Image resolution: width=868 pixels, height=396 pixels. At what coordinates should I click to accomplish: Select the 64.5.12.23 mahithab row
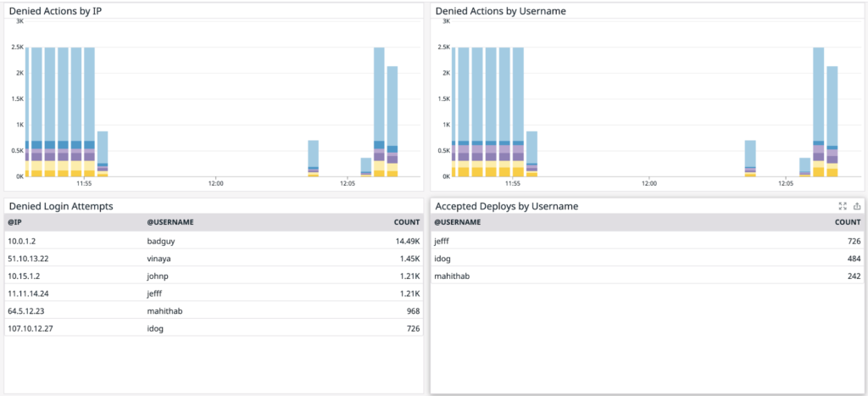212,310
